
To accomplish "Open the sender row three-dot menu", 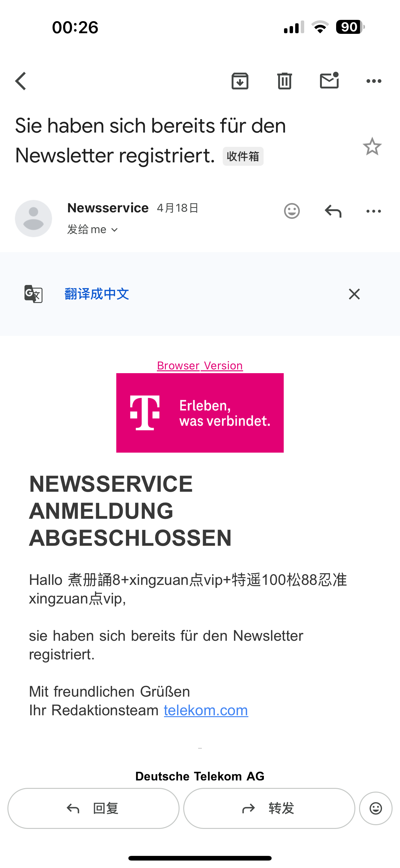I will [374, 211].
